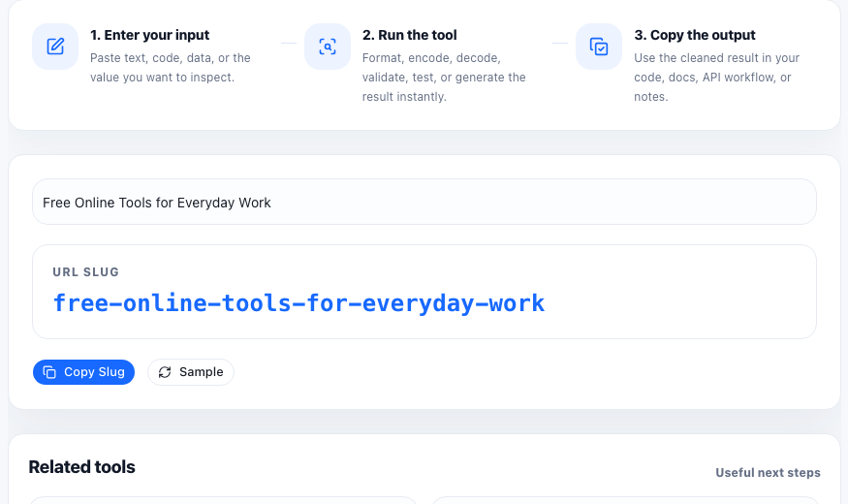The width and height of the screenshot is (848, 504).
Task: Click the "1. Enter your input" heading
Action: (x=150, y=35)
